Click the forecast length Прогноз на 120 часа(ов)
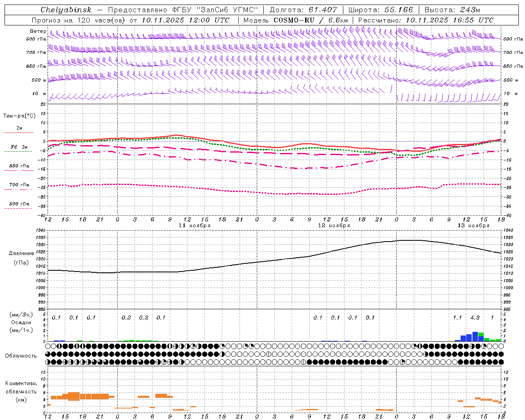Screen dimensions: 525x420 tap(79, 20)
